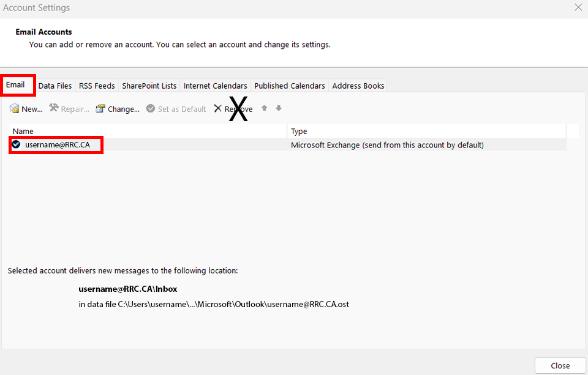Close the Account Settings window with X
The image size is (588, 375).
pyautogui.click(x=578, y=8)
